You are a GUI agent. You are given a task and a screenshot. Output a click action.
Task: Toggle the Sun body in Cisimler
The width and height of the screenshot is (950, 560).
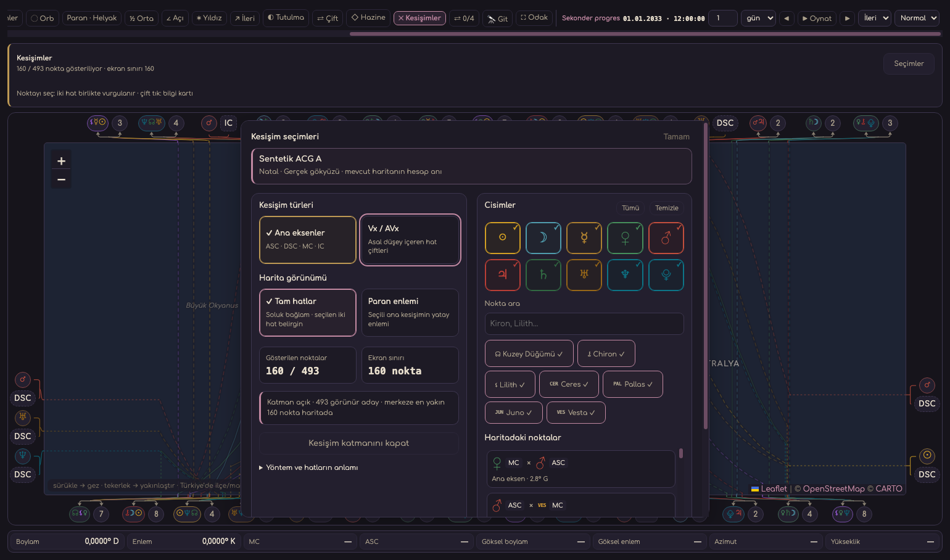503,238
